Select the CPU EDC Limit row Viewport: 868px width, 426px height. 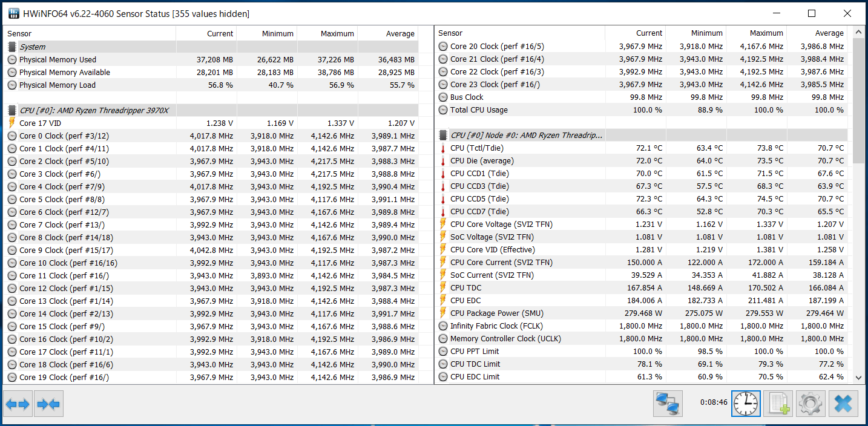pyautogui.click(x=641, y=377)
